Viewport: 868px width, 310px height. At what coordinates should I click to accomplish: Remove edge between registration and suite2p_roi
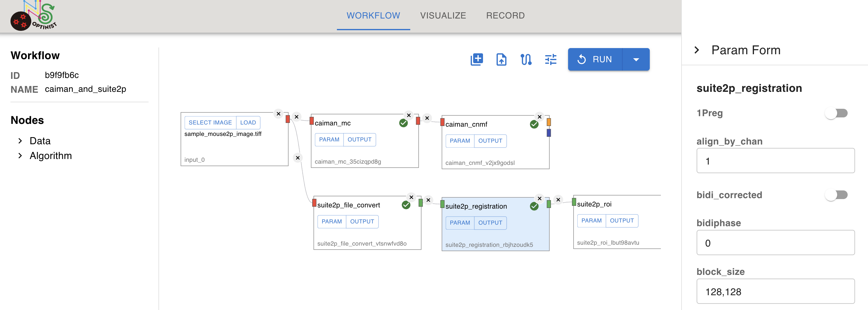click(x=558, y=200)
